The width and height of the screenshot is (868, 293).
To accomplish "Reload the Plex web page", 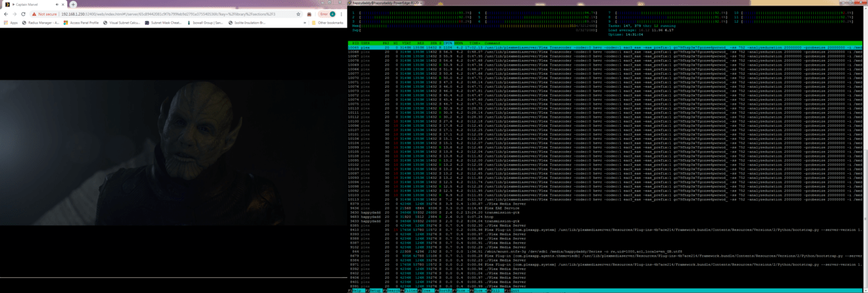I will coord(24,14).
